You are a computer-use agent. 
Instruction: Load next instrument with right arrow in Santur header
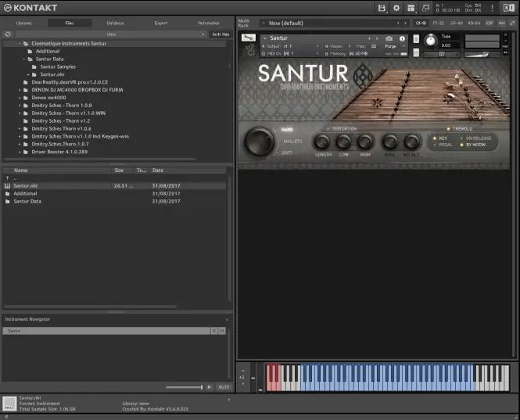pyautogui.click(x=377, y=38)
